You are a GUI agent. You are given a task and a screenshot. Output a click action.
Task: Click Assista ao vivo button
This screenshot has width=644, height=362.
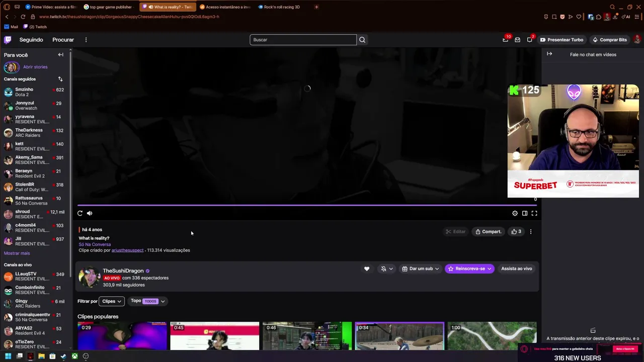point(516,269)
